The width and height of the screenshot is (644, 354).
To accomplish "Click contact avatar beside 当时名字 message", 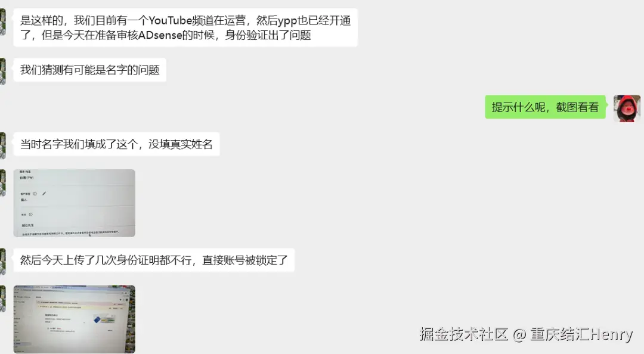I will pos(2,145).
